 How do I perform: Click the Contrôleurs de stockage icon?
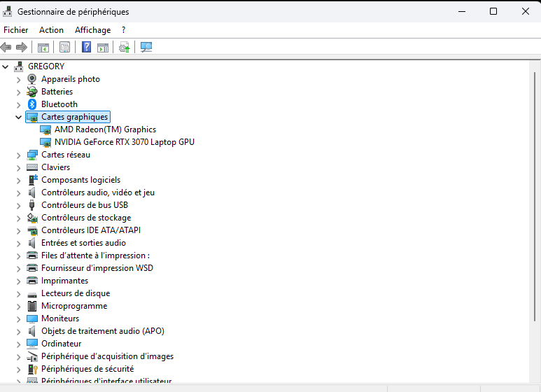tap(32, 218)
